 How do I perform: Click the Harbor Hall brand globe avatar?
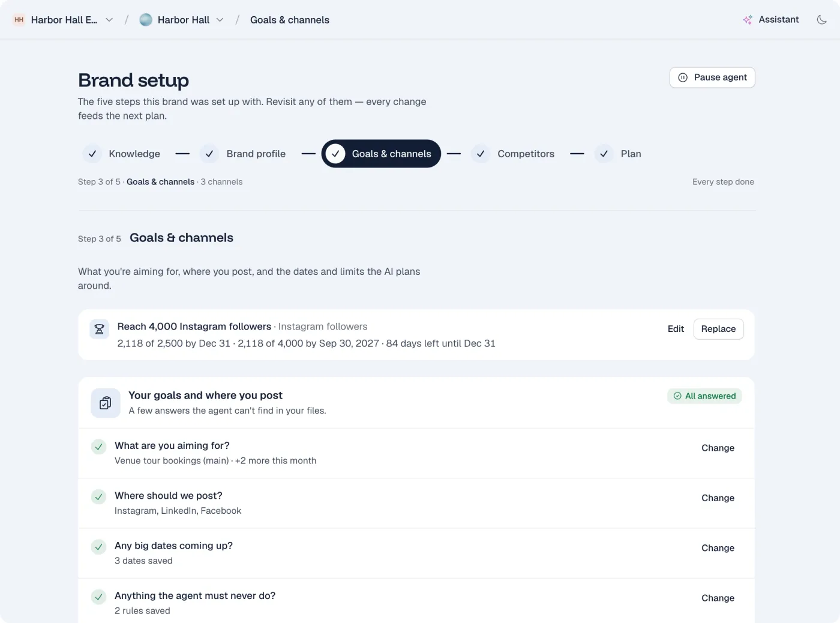click(x=146, y=20)
